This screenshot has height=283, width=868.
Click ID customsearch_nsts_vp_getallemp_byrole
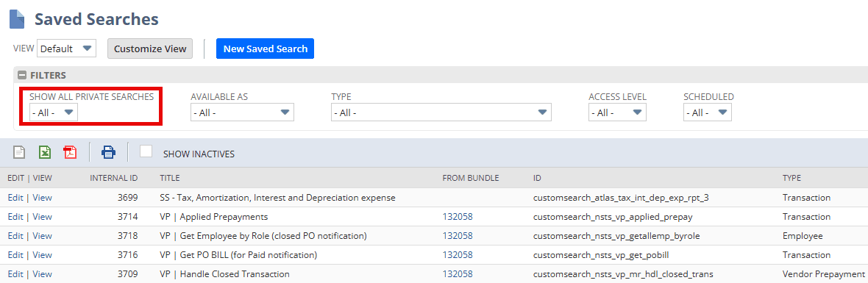pos(616,236)
